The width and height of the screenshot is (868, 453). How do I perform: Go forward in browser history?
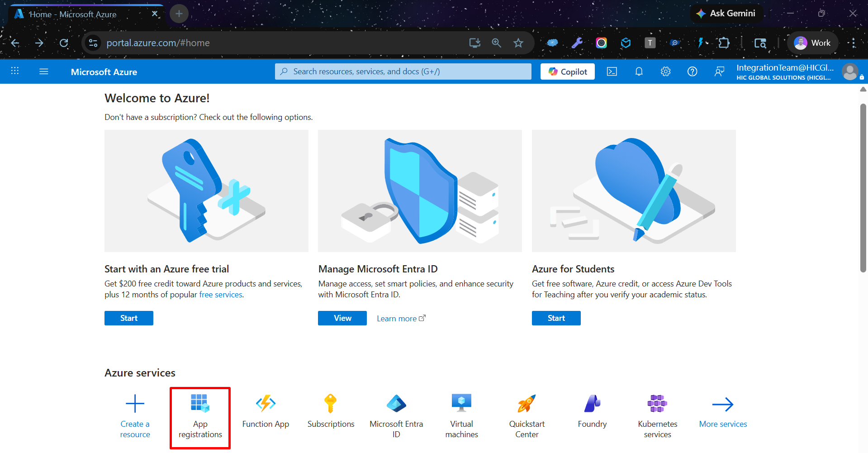tap(39, 43)
